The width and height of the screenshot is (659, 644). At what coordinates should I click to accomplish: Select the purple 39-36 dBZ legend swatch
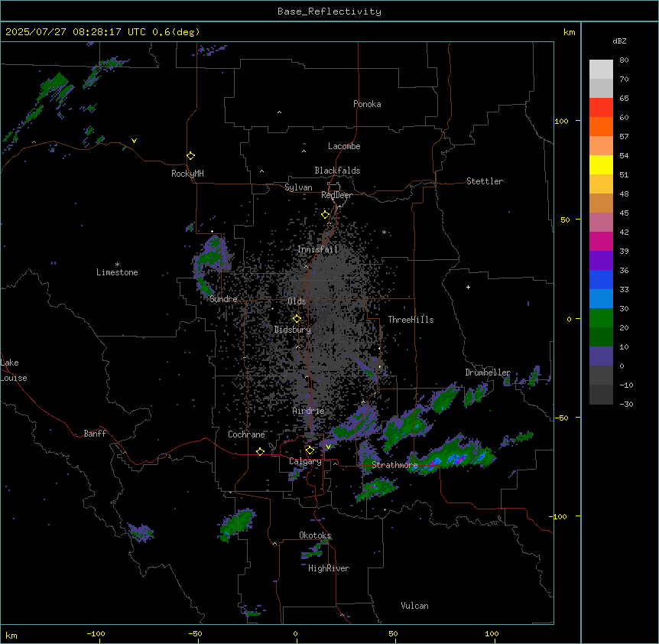point(601,261)
